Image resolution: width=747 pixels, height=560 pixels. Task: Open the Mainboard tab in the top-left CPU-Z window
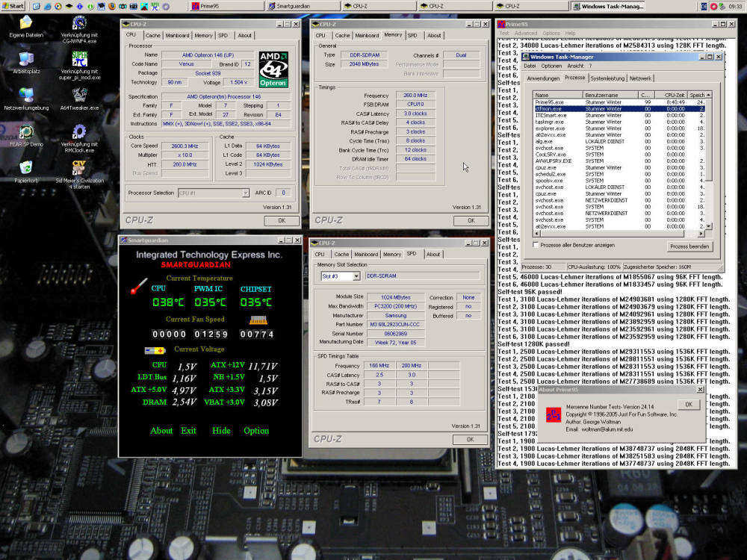pos(177,35)
